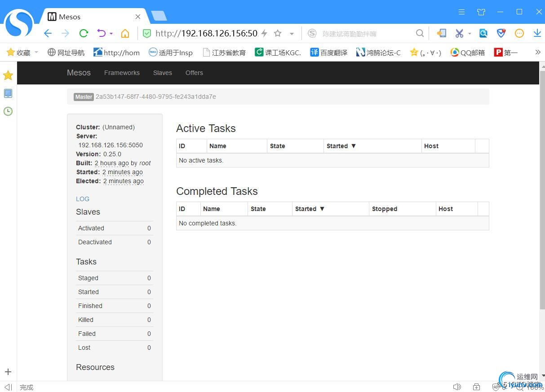
Task: Open the home page icon
Action: pos(125,33)
